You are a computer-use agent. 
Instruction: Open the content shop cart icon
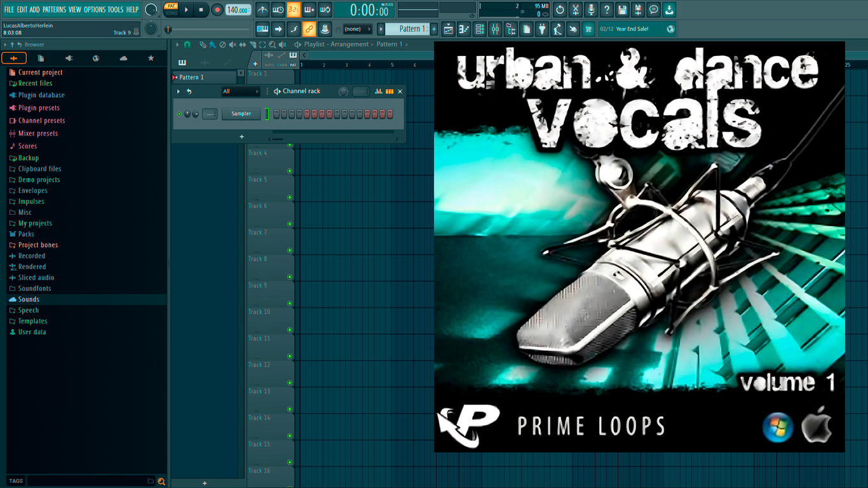pyautogui.click(x=588, y=29)
